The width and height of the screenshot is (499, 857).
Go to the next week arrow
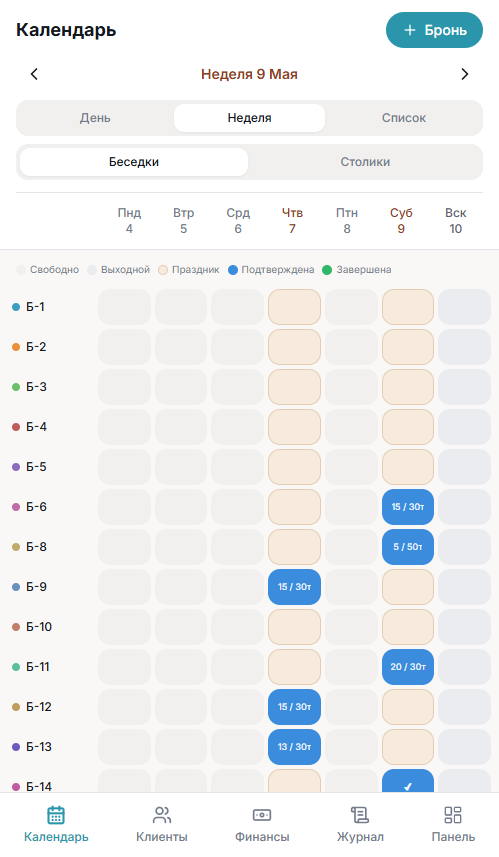(x=465, y=74)
